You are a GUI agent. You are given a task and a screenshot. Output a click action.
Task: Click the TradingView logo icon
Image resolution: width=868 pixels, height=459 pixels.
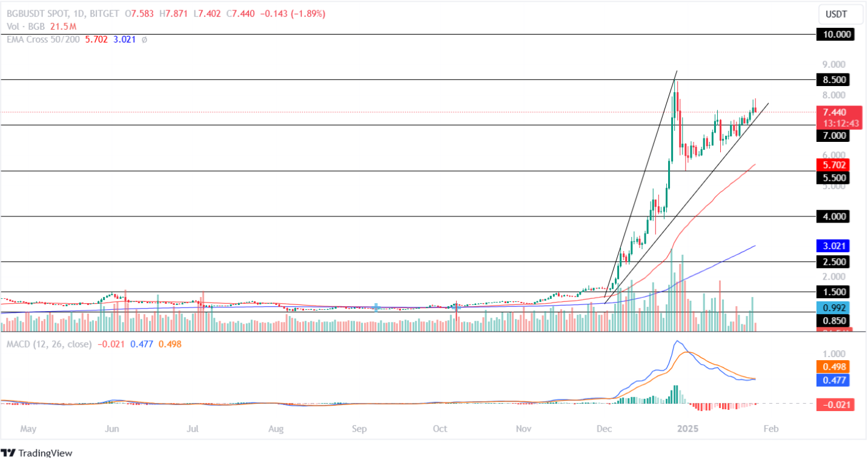pyautogui.click(x=8, y=452)
